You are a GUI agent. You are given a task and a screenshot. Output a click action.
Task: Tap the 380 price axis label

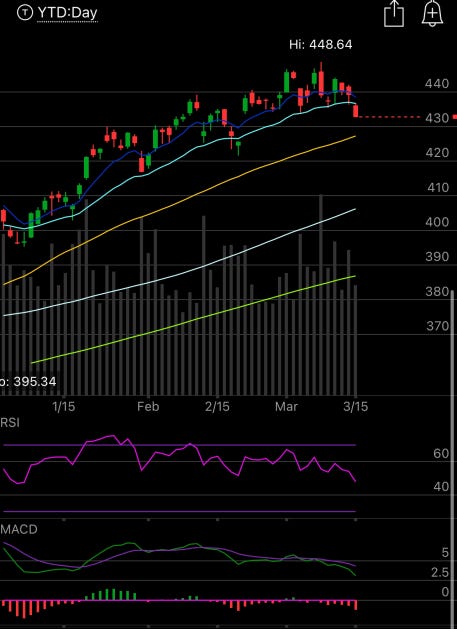pos(437,291)
